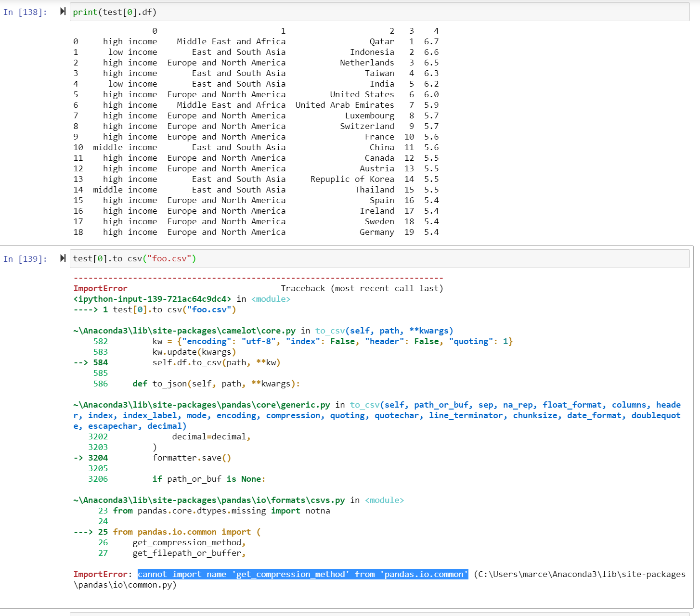
Task: Select the In [139] prompt label
Action: 25,259
